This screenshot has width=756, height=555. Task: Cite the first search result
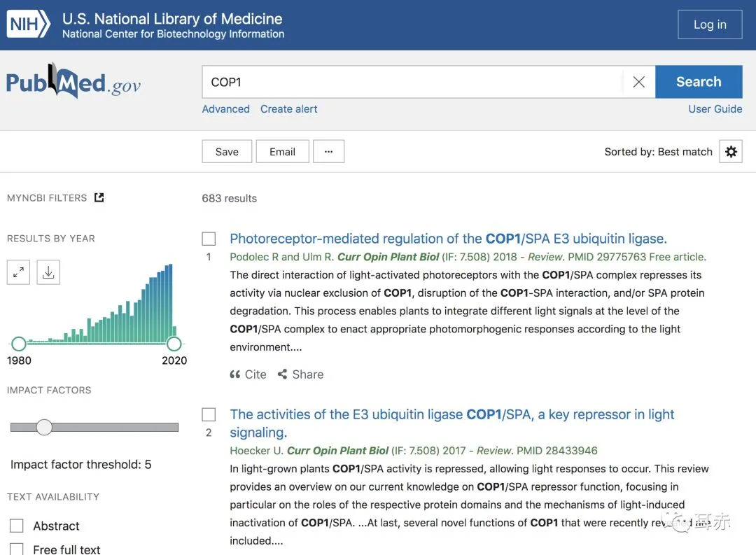click(x=248, y=374)
